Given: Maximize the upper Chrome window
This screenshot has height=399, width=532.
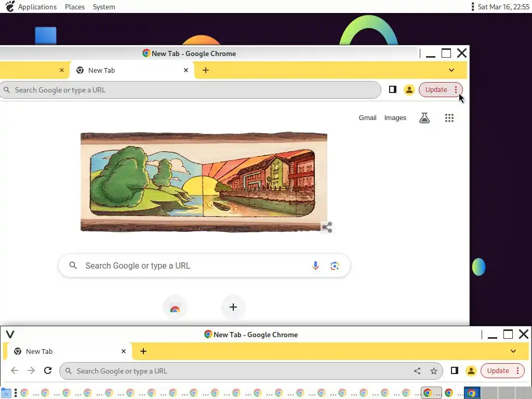Looking at the screenshot, I should 446,54.
